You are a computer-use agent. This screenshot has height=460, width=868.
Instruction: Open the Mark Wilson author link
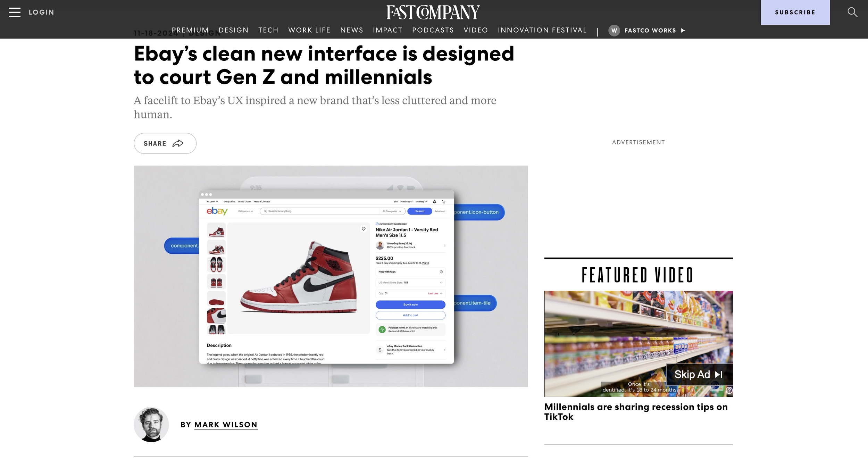point(226,425)
